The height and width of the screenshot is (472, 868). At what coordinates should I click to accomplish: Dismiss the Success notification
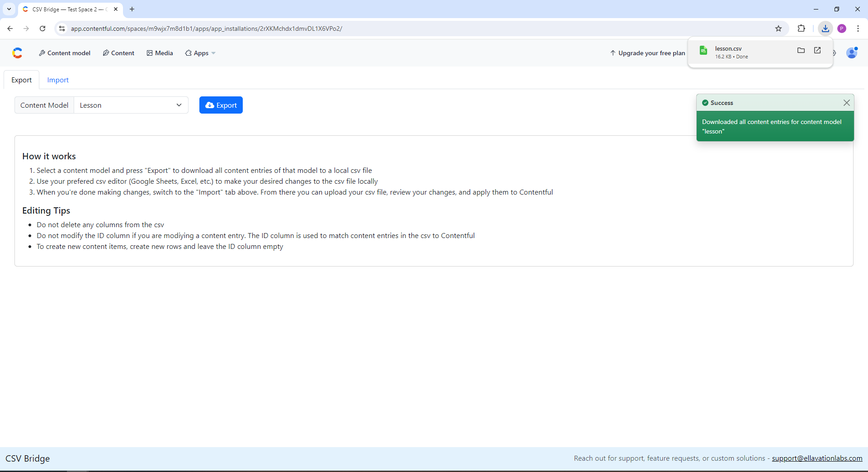847,103
